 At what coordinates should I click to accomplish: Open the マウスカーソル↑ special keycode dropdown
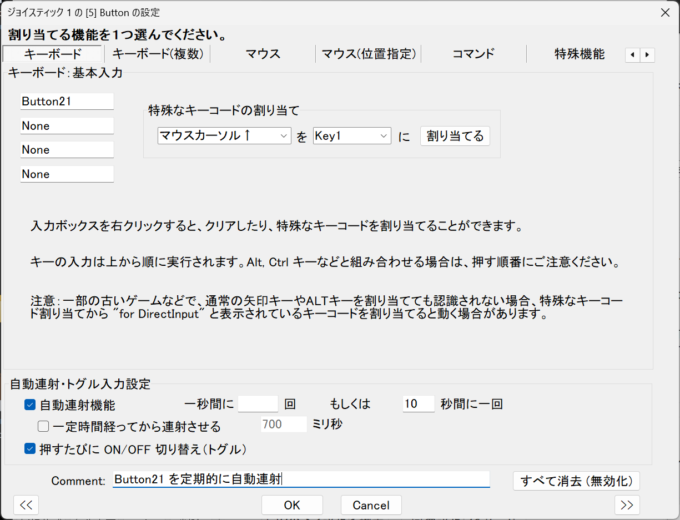pos(224,136)
